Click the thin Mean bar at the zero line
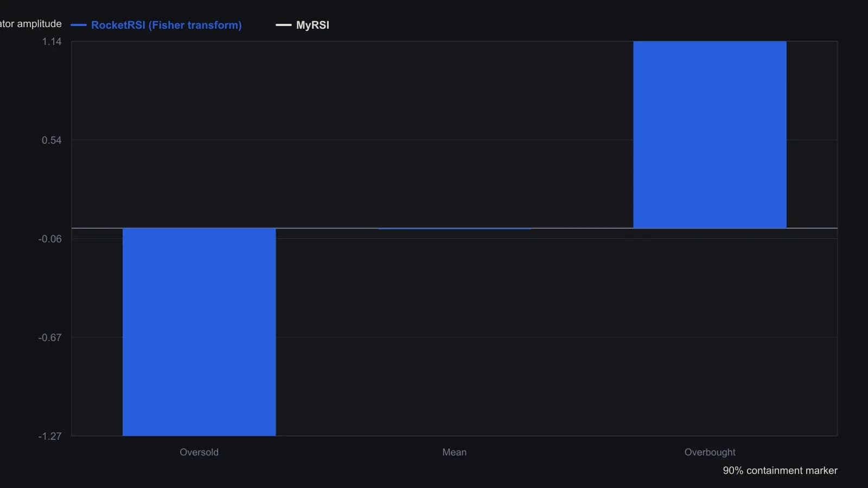This screenshot has width=868, height=488. pyautogui.click(x=455, y=228)
